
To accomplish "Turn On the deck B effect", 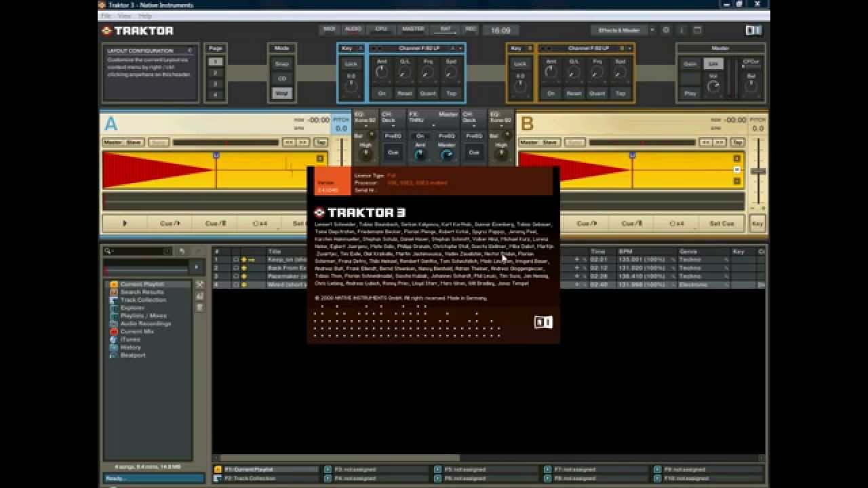I will pos(551,94).
